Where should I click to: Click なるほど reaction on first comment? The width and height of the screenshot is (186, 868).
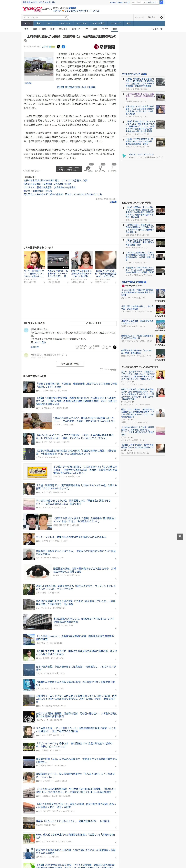(x=94, y=347)
